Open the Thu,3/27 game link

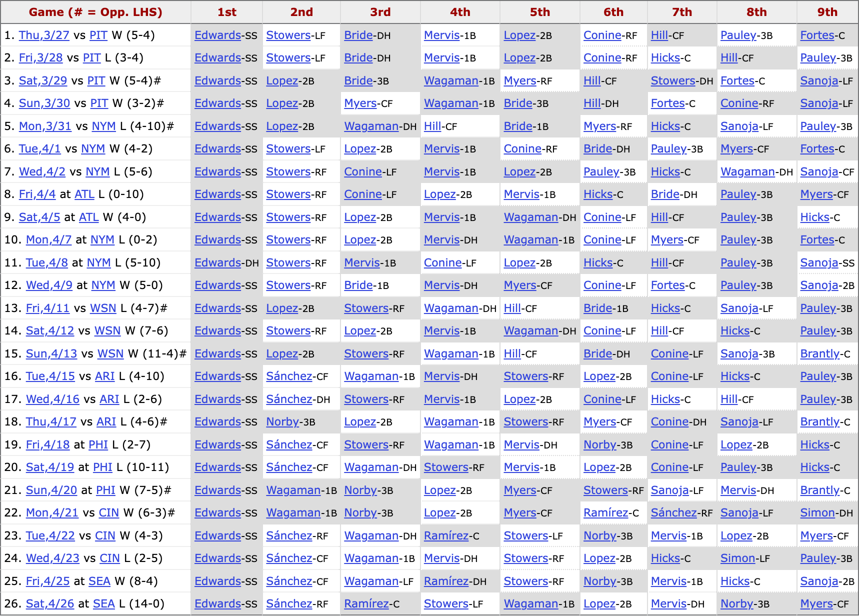point(44,35)
